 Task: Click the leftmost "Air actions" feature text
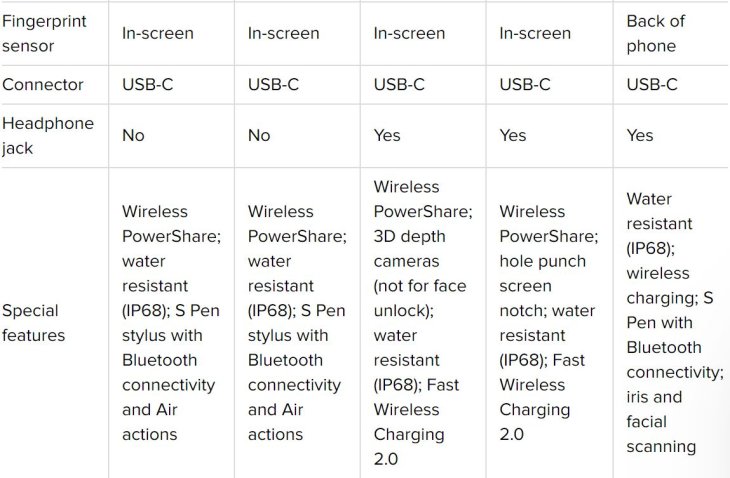click(x=150, y=421)
